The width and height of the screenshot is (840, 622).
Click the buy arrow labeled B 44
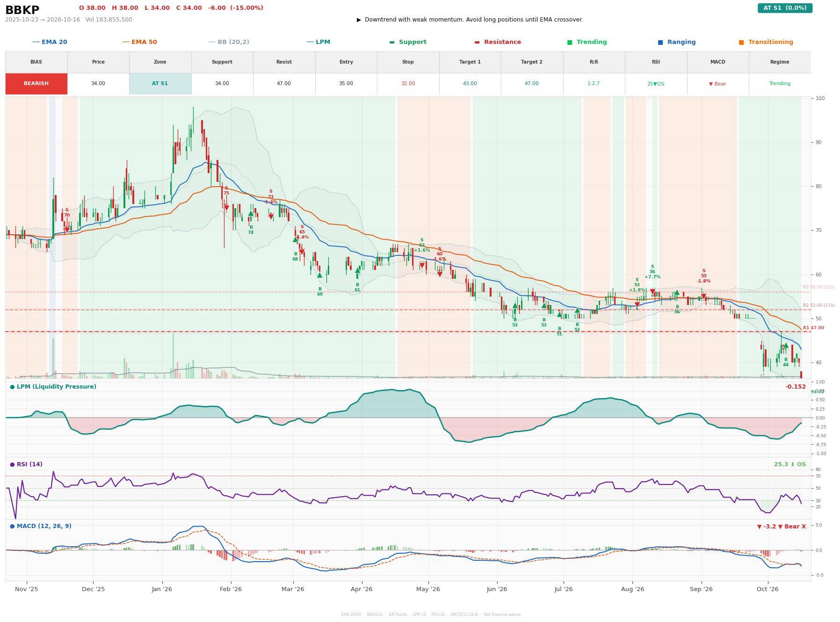tap(786, 346)
